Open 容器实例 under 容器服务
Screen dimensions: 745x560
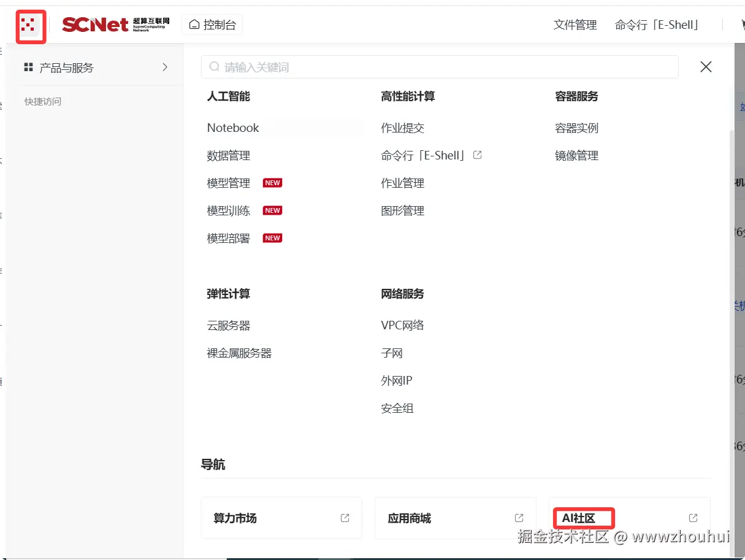[x=576, y=128]
